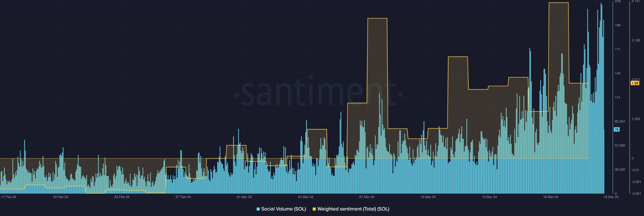Select the 07 Mar 24 date label
644x216 pixels.
(x=367, y=197)
